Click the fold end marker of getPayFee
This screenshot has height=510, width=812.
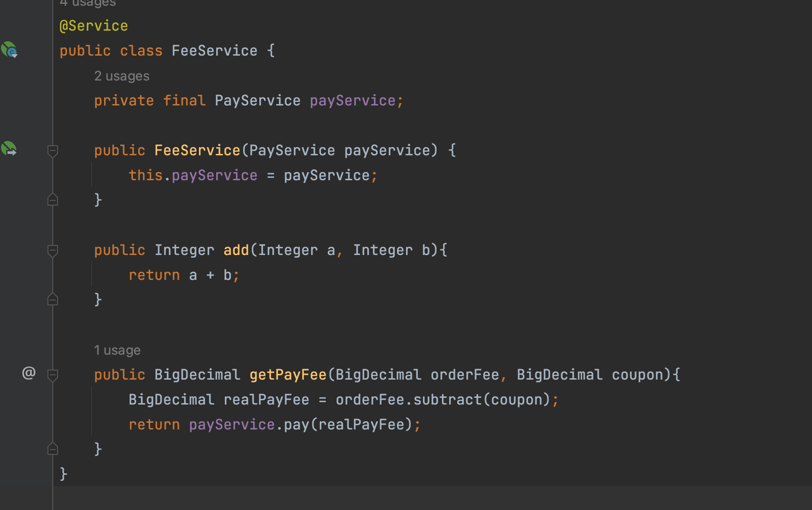coord(53,448)
